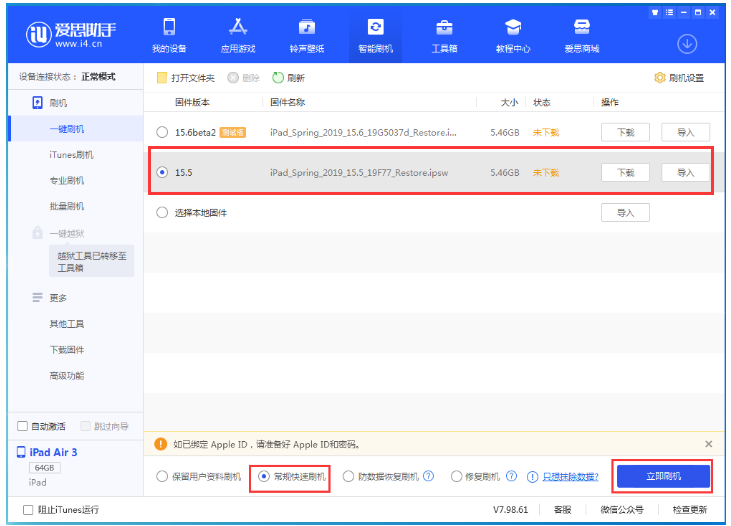The image size is (731, 526).
Task: Click the 大小 column header
Action: click(510, 102)
